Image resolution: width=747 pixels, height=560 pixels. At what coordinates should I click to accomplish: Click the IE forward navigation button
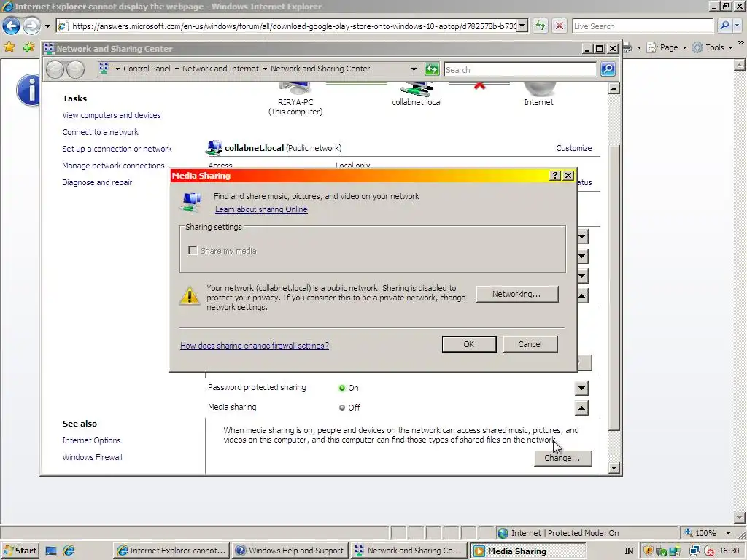(31, 26)
